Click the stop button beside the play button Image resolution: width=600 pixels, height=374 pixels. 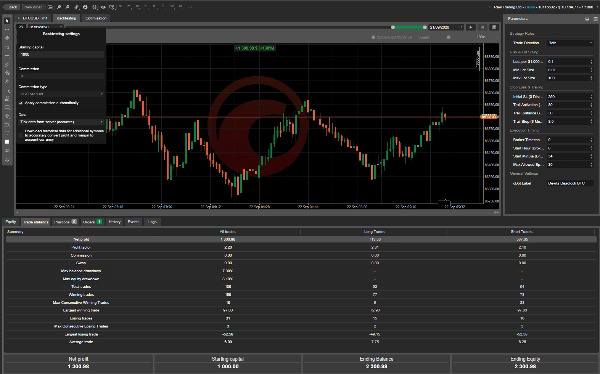pos(483,27)
